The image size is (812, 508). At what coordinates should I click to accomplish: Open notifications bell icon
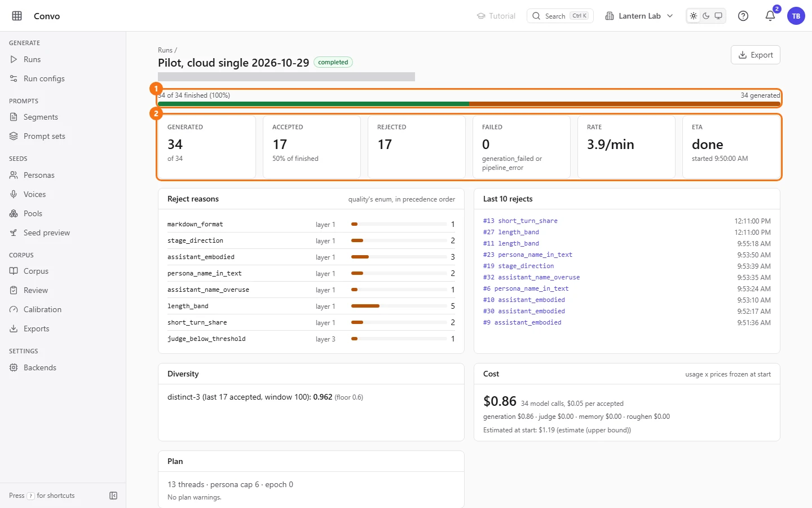click(770, 16)
